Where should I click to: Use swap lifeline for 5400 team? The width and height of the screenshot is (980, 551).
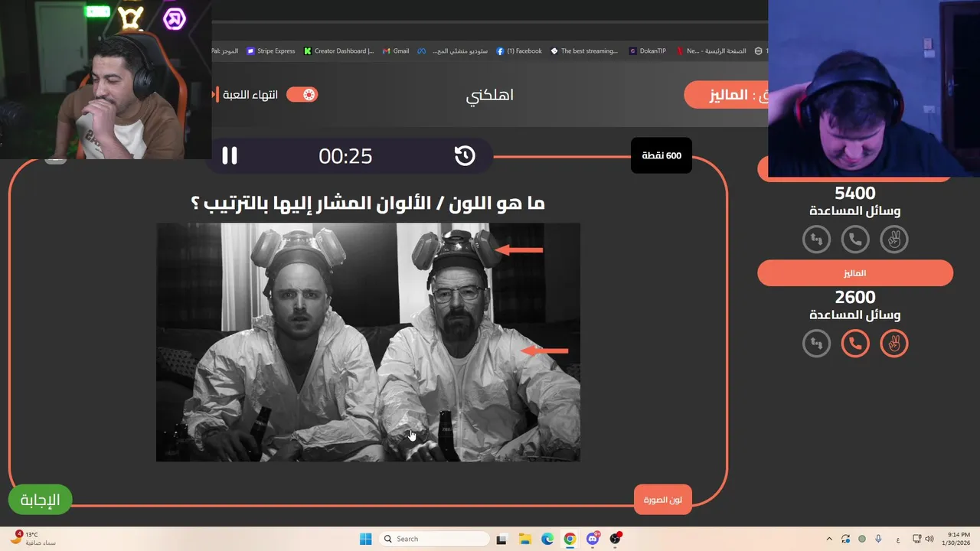point(816,240)
